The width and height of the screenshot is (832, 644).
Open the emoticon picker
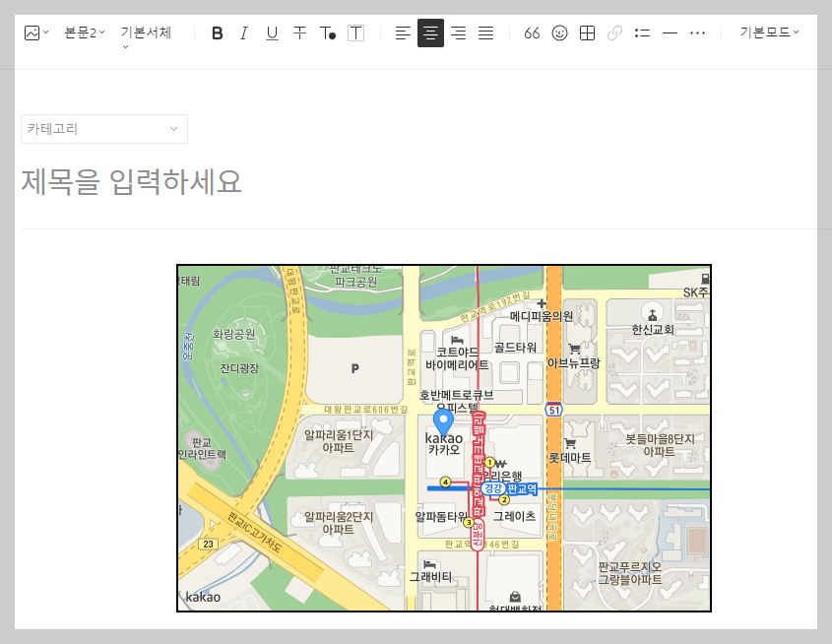tap(560, 33)
